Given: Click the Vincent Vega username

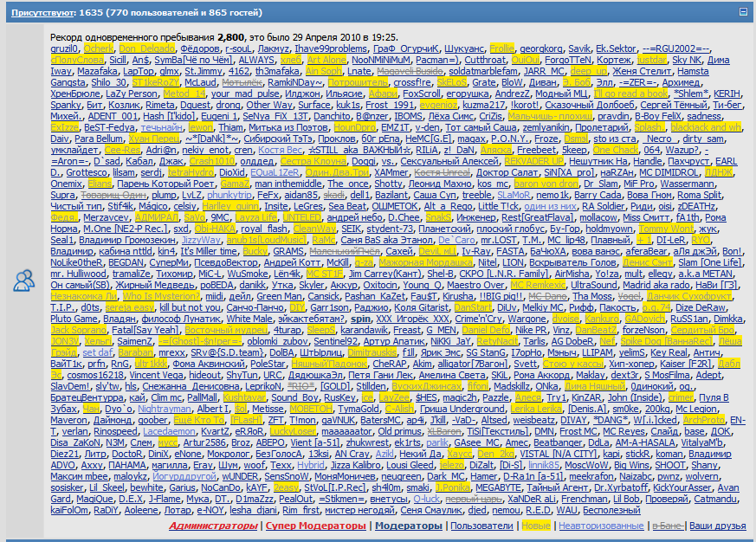Looking at the screenshot, I should tap(156, 375).
